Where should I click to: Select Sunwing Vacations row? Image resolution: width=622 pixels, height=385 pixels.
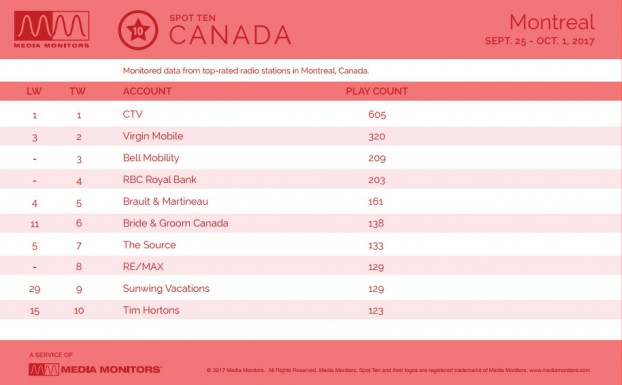tap(311, 288)
